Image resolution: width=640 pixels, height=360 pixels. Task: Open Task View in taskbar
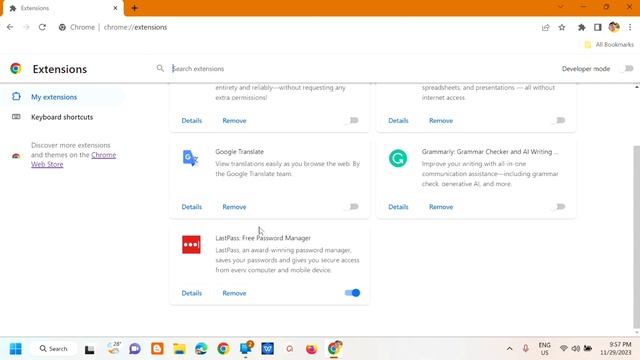tap(89, 349)
